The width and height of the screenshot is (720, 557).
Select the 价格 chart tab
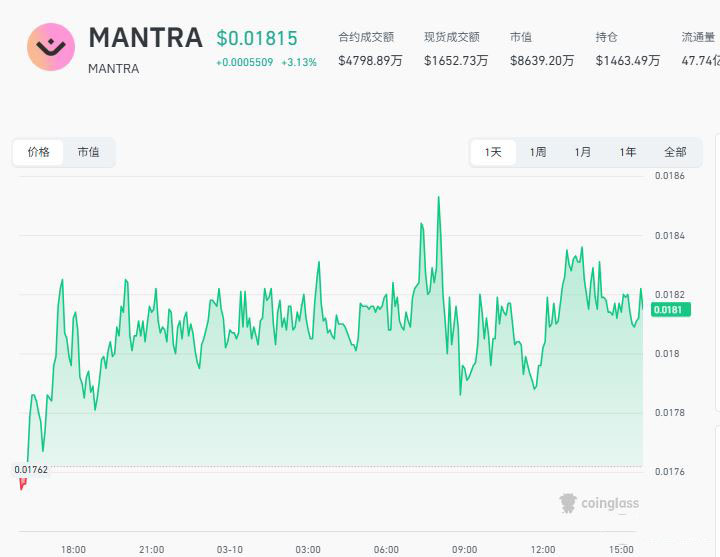tap(38, 152)
